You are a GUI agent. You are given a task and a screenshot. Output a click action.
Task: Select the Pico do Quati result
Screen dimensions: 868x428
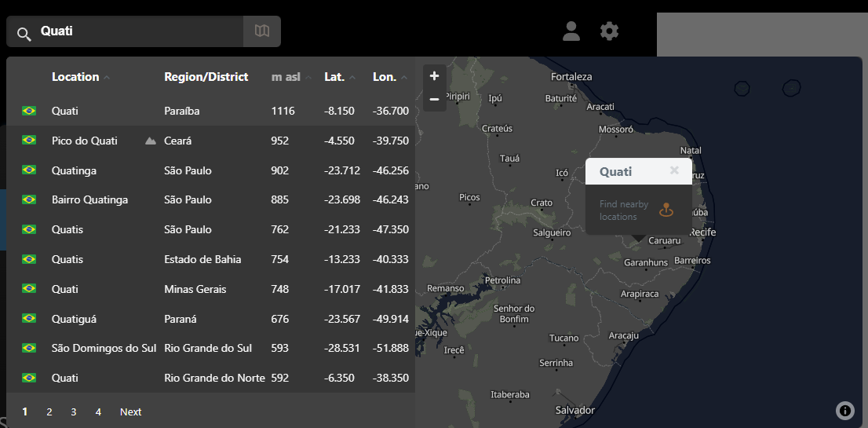(211, 141)
